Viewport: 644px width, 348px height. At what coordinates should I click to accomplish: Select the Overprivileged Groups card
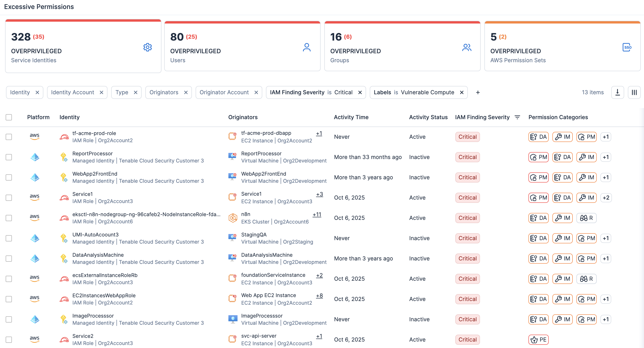coord(402,46)
